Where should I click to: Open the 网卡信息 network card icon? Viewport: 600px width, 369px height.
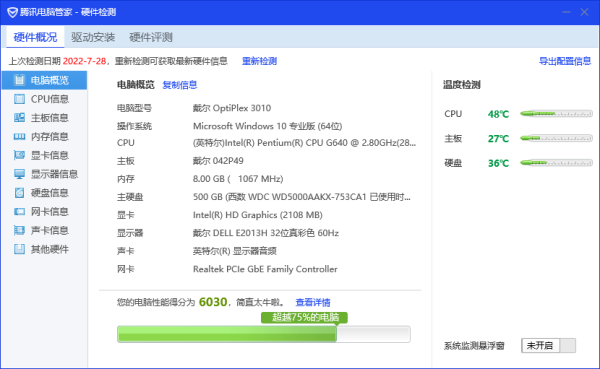pyautogui.click(x=19, y=211)
